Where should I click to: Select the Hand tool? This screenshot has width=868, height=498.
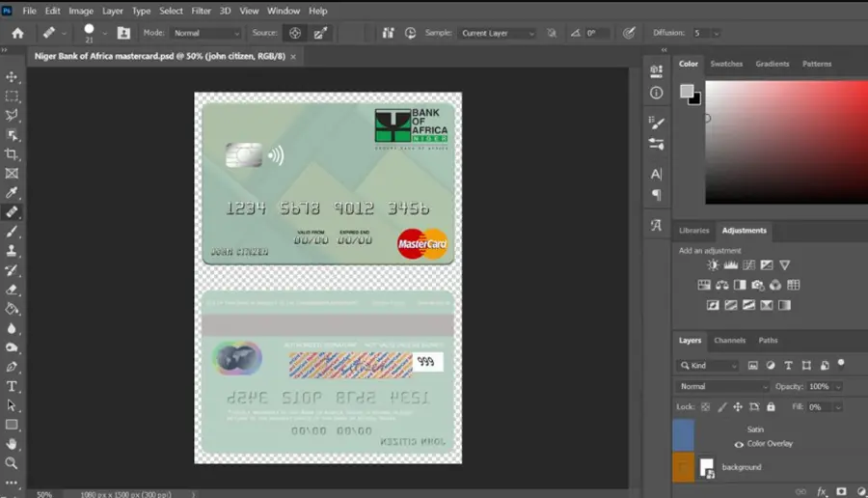12,444
